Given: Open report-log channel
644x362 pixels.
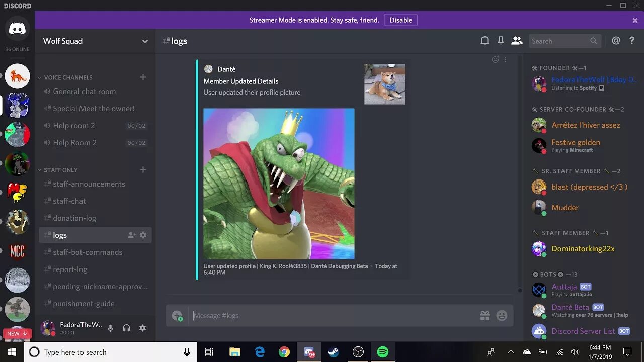Looking at the screenshot, I should tap(95, 269).
